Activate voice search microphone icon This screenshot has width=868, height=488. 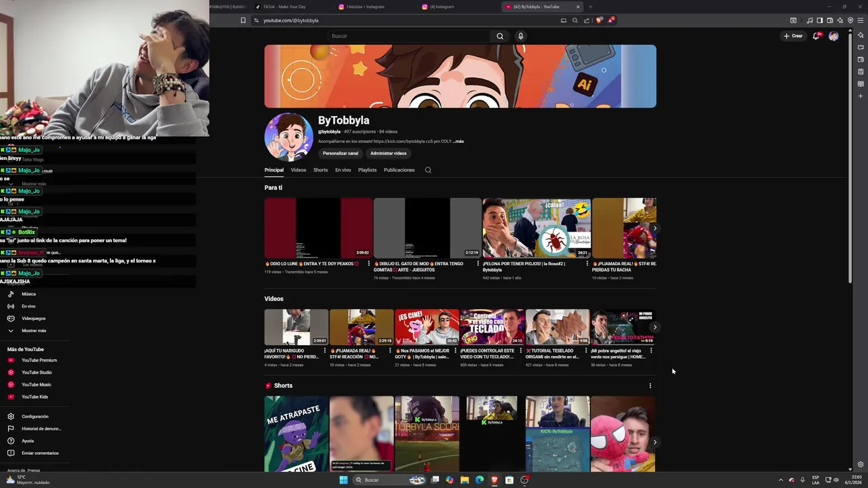point(521,36)
